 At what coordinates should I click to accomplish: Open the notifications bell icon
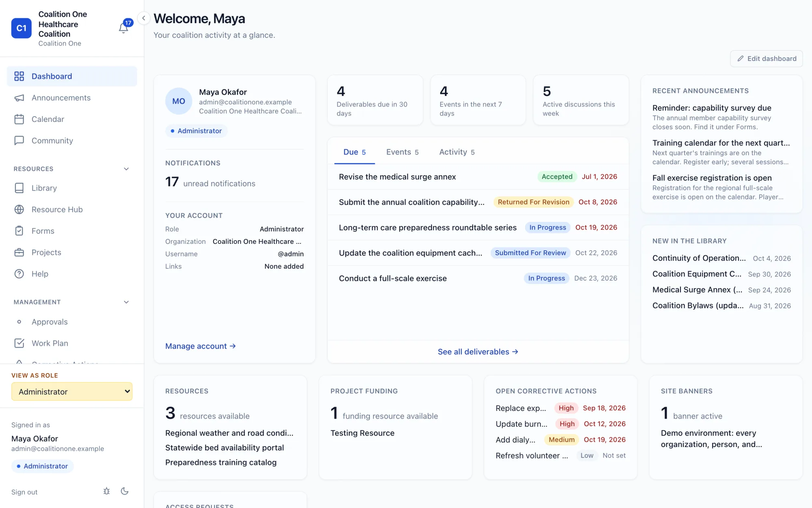pyautogui.click(x=123, y=28)
